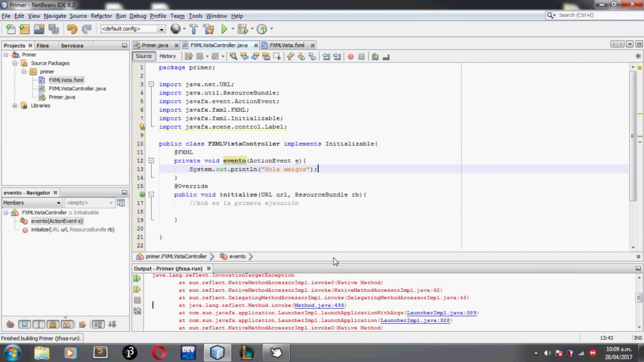Toggle Show Fields filter in Navigator

[24, 324]
